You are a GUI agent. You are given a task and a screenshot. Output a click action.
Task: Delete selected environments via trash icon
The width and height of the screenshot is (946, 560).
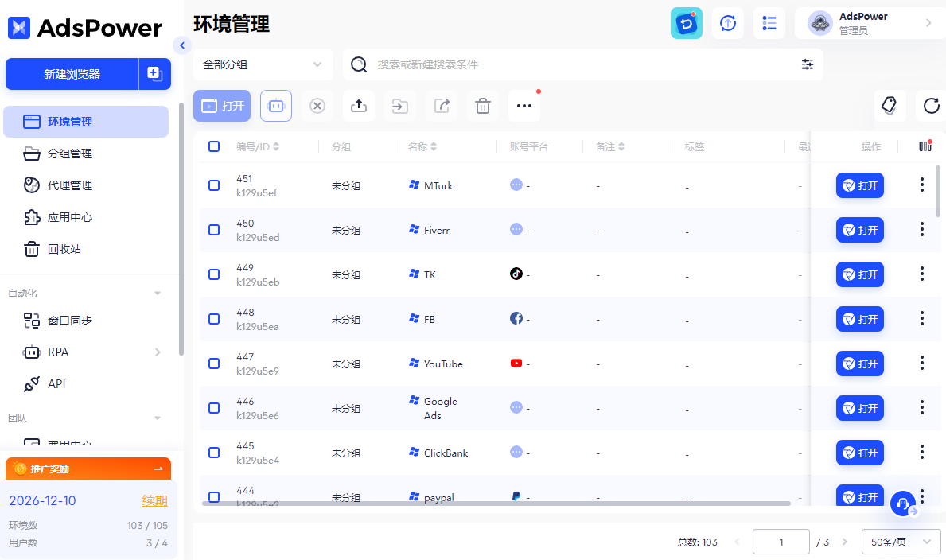click(482, 105)
